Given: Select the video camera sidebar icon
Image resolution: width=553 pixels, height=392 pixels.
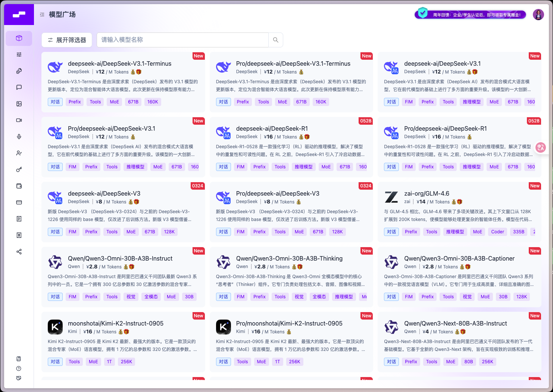Looking at the screenshot, I should point(19,120).
